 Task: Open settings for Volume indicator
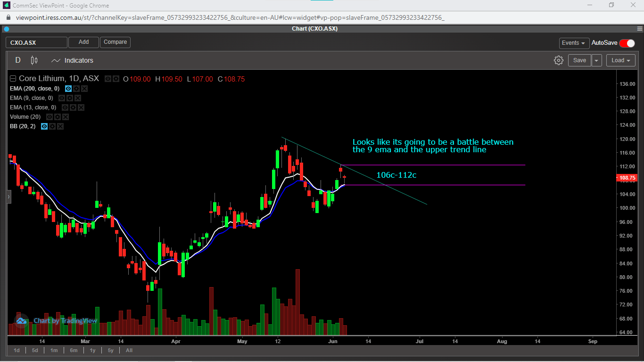(x=58, y=117)
